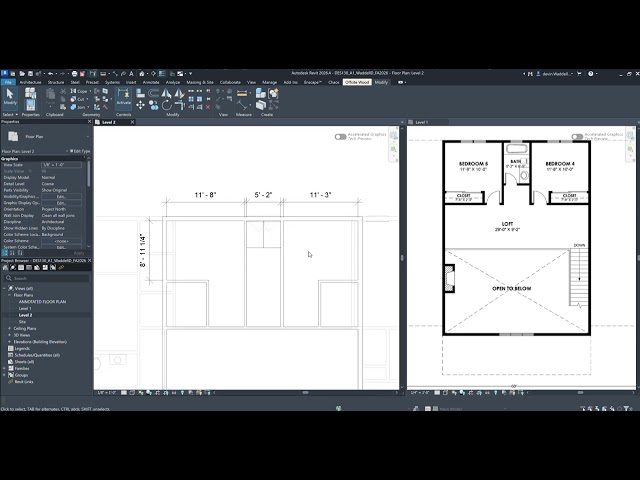Open the Type Properties icon
The image size is (640, 480).
pos(31,93)
